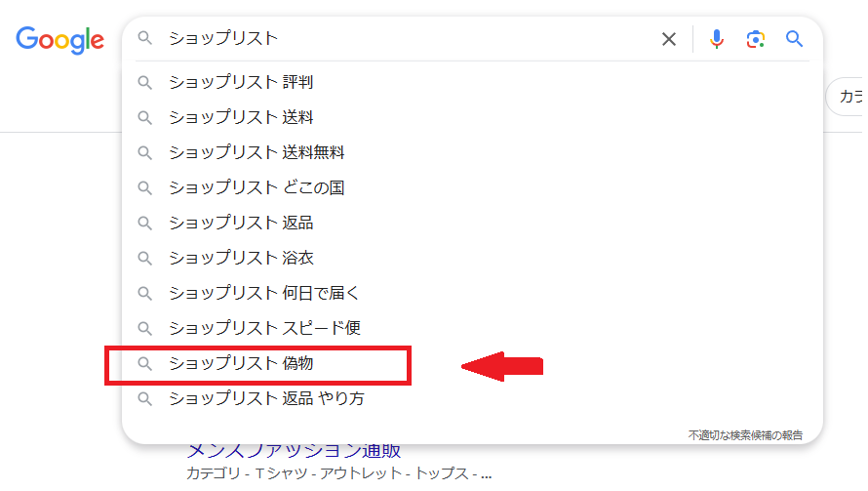868x491 pixels.
Task: Clear the search text with X icon
Action: tap(669, 39)
